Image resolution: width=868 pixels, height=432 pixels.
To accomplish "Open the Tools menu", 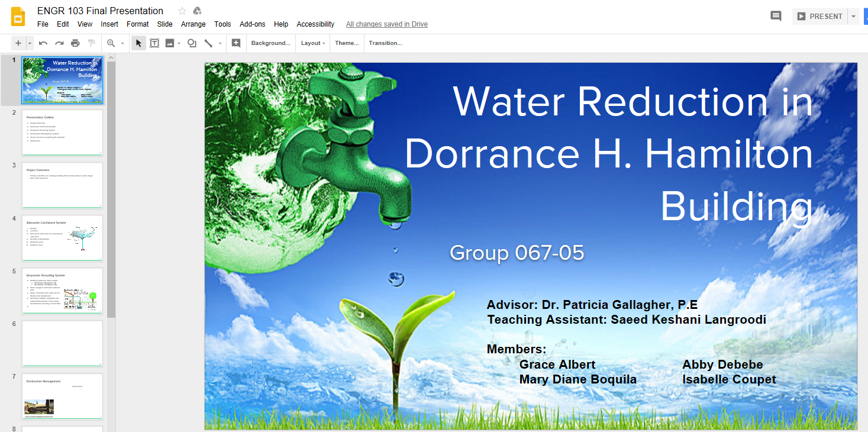I will coord(222,24).
